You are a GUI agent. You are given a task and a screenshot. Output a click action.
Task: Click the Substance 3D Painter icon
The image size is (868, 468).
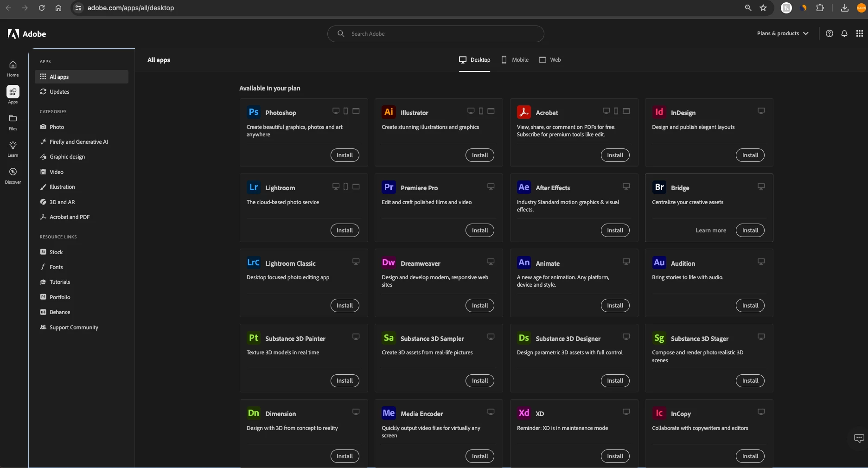[x=253, y=338]
